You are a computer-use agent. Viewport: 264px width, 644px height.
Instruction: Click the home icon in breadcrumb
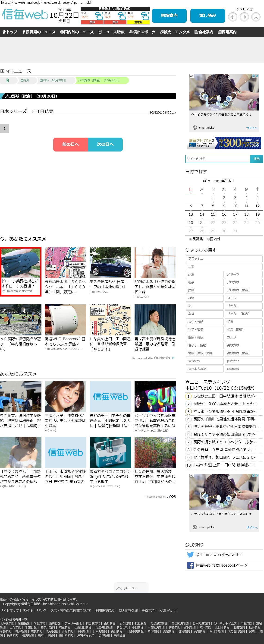coord(8,80)
